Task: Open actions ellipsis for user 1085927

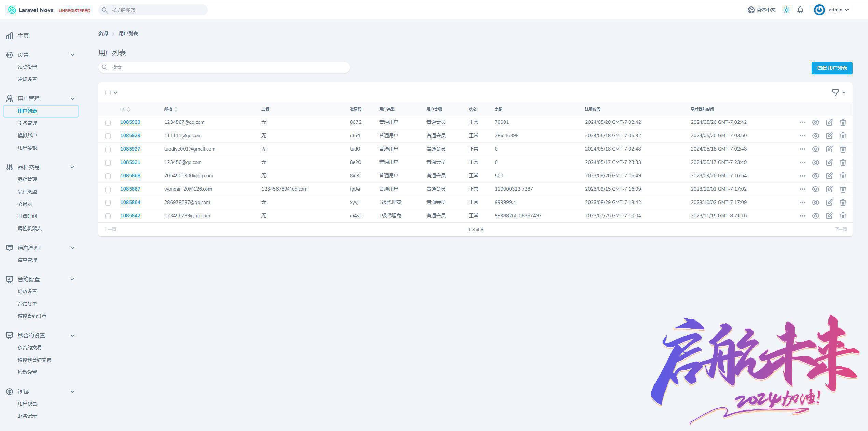Action: pos(803,149)
